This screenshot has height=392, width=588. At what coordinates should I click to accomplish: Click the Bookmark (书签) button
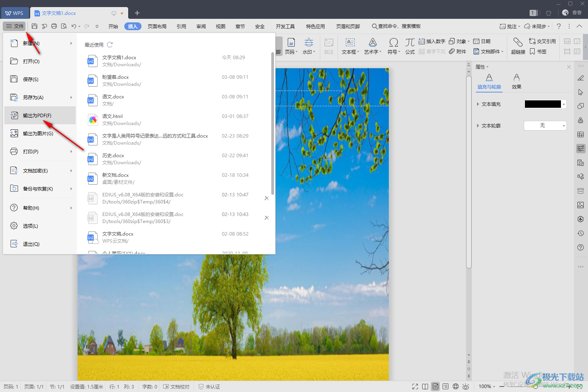click(x=538, y=52)
